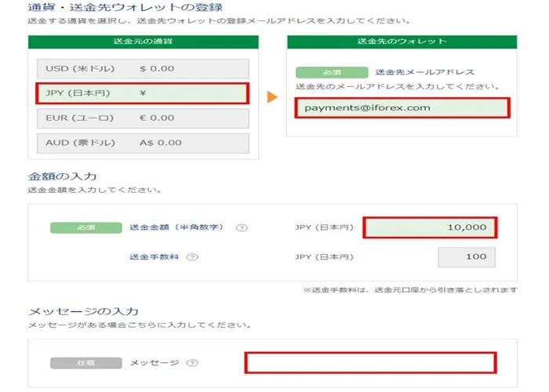Click the JPY (日本円) label beside the 10,000 amount

pyautogui.click(x=324, y=227)
